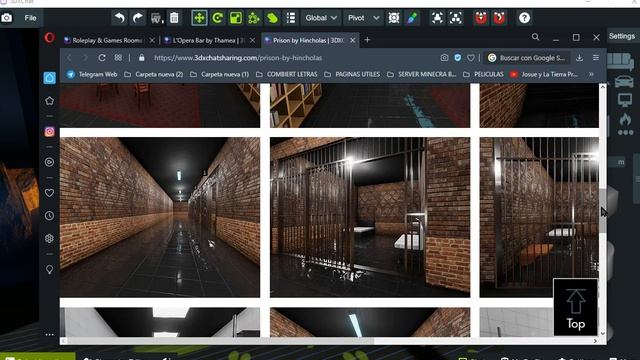Screen dimensions: 640x360
Task: Add page to bookmarks with heart icon
Action: point(471,58)
